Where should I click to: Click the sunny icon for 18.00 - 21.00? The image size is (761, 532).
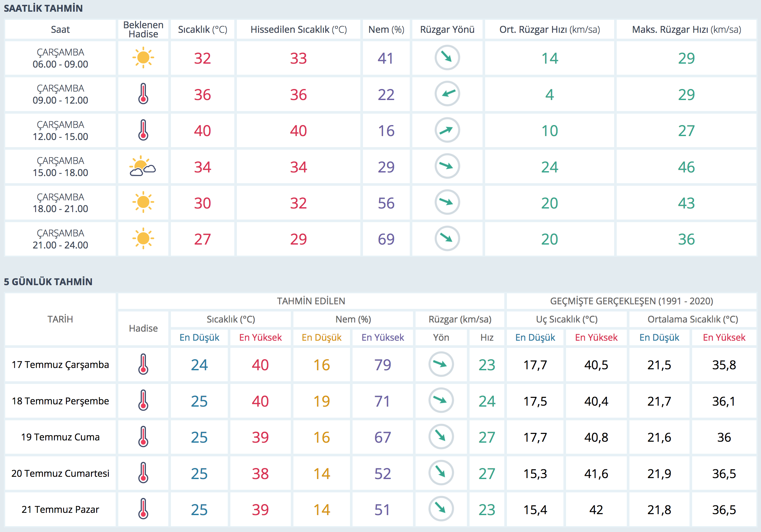[143, 202]
